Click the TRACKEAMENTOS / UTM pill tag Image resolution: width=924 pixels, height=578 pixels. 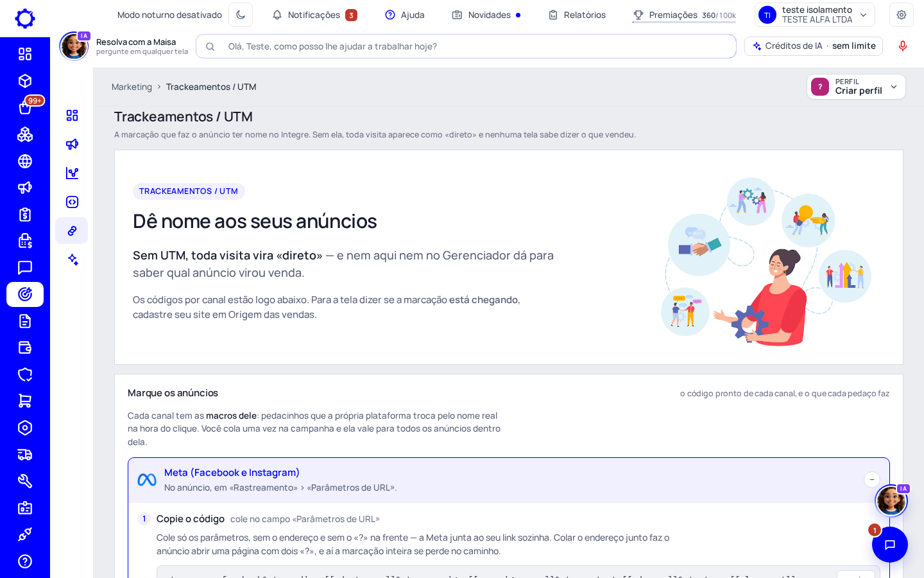click(x=189, y=191)
